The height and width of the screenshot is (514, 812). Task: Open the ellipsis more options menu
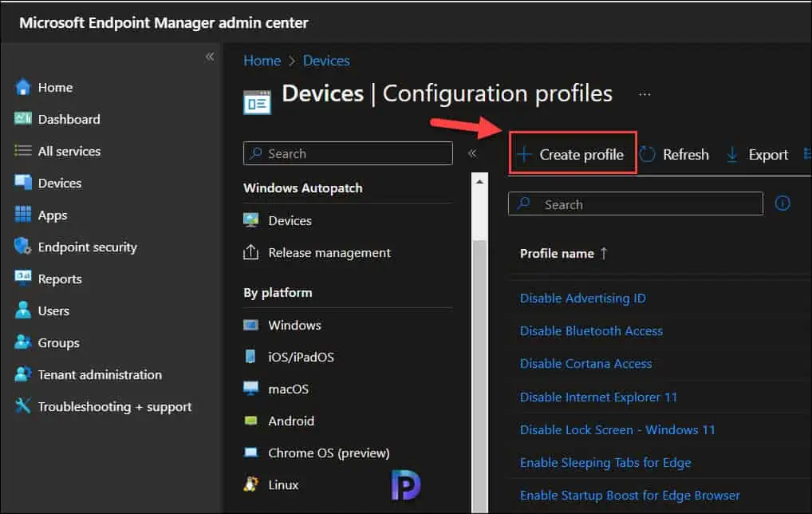tap(644, 94)
